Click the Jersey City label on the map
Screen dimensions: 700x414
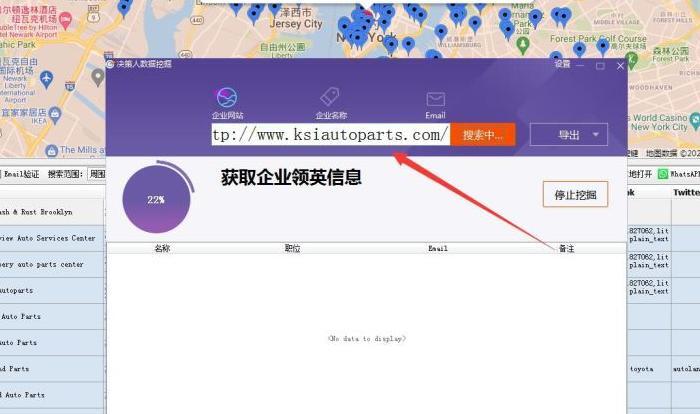point(296,24)
